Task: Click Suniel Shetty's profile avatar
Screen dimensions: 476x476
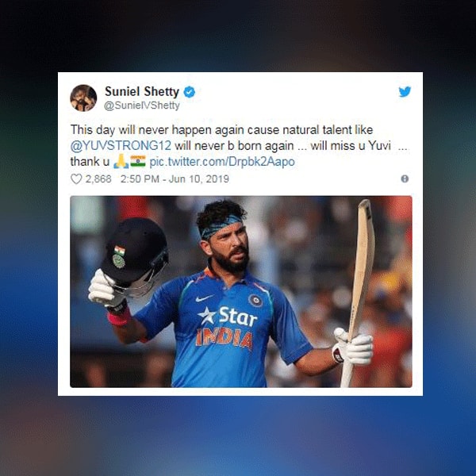Action: pyautogui.click(x=83, y=98)
